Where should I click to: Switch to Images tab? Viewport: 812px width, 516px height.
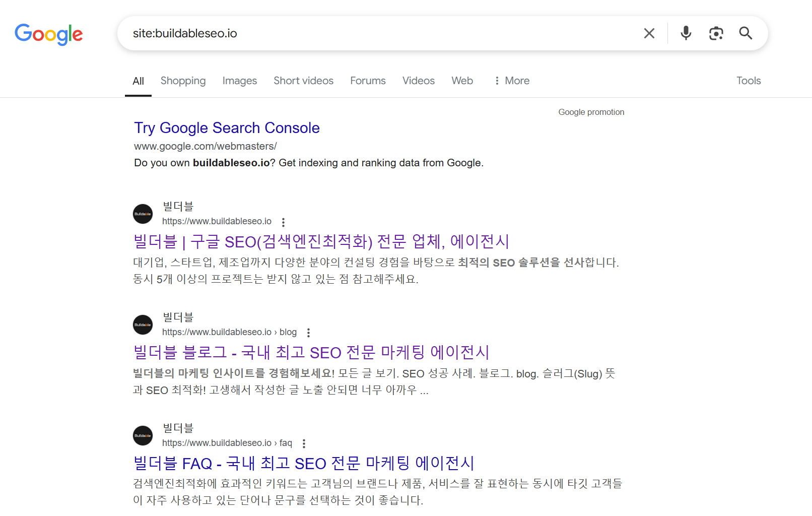tap(239, 81)
